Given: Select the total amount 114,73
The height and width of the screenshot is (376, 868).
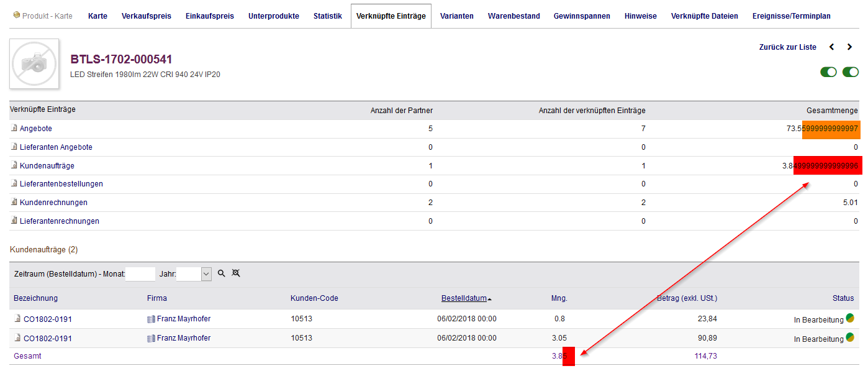Looking at the screenshot, I should 706,356.
